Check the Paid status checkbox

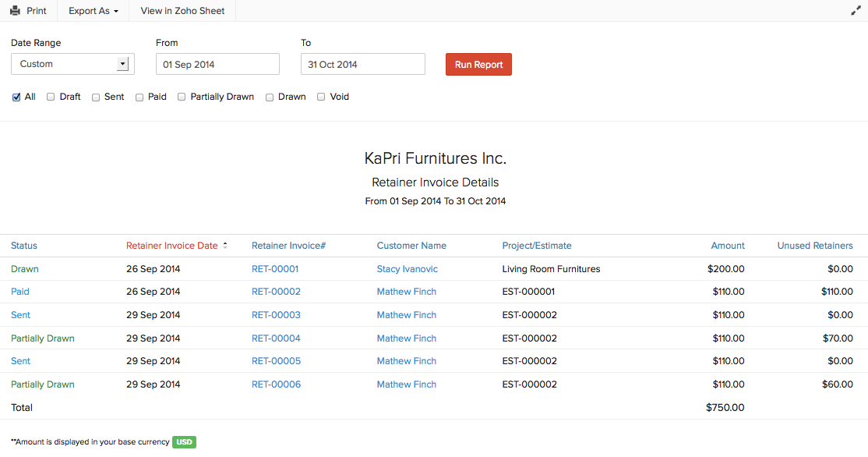tap(139, 97)
